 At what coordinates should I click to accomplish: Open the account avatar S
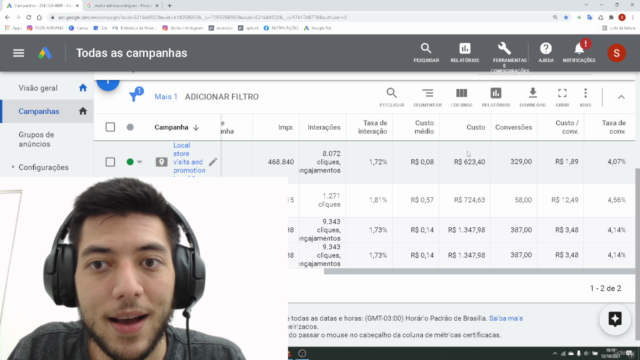[616, 53]
